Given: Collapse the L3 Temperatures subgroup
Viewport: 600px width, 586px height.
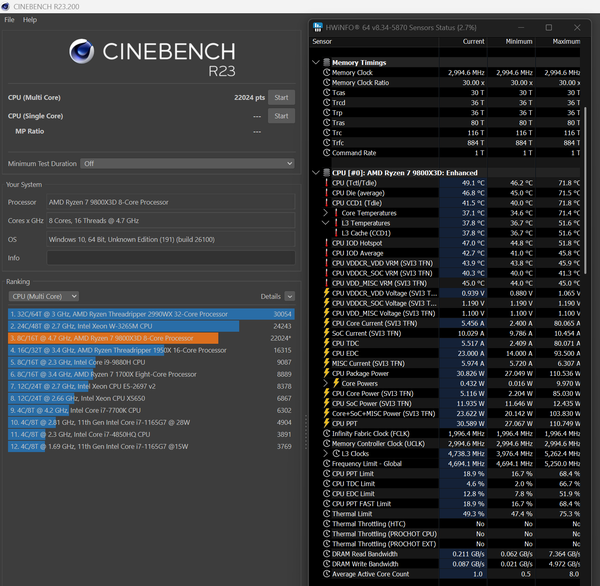Looking at the screenshot, I should (326, 223).
